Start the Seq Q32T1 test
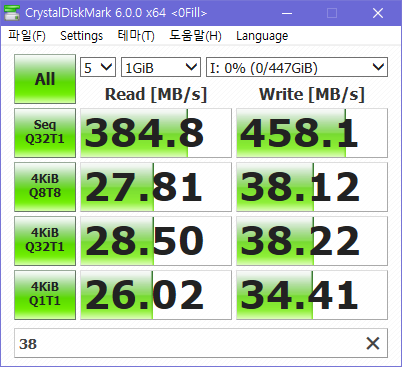 pos(45,133)
